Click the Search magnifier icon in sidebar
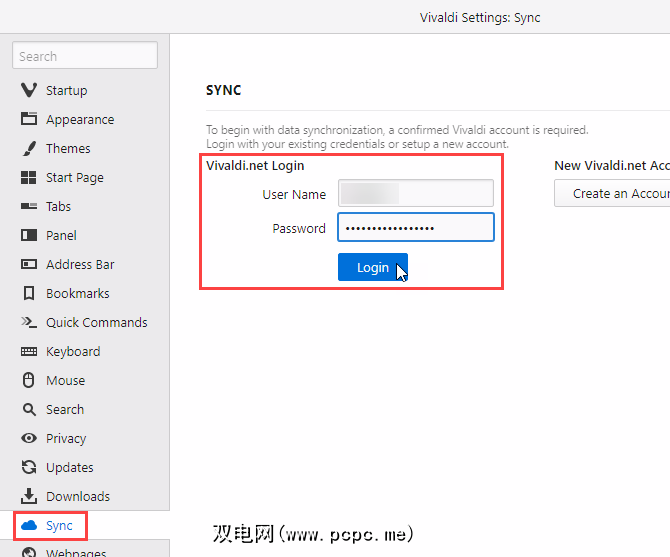The image size is (670, 557). click(29, 409)
